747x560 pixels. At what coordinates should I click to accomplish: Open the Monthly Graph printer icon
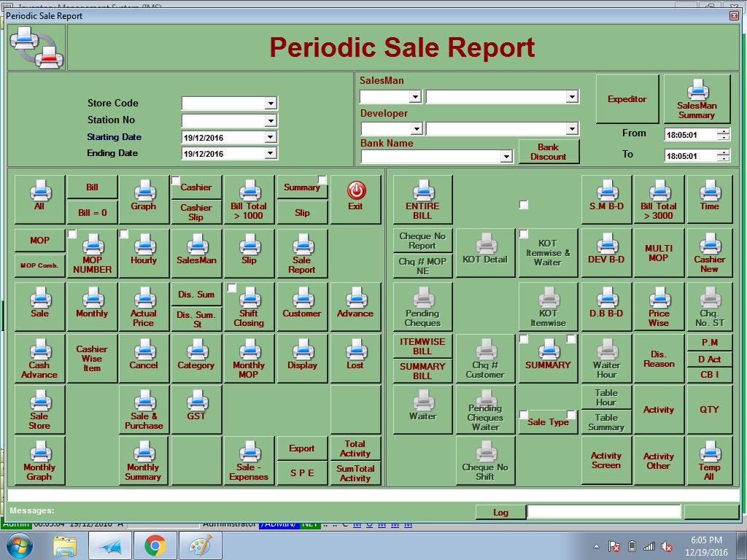[x=39, y=453]
